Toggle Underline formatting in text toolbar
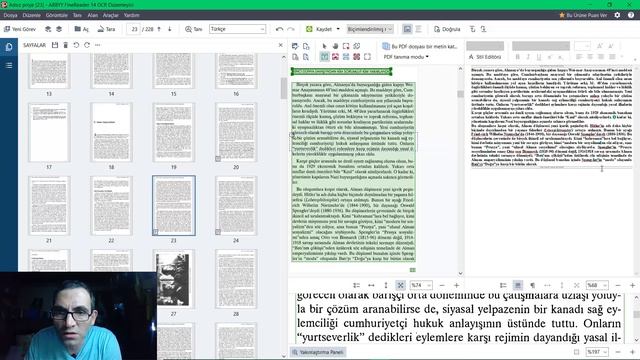 (539, 57)
